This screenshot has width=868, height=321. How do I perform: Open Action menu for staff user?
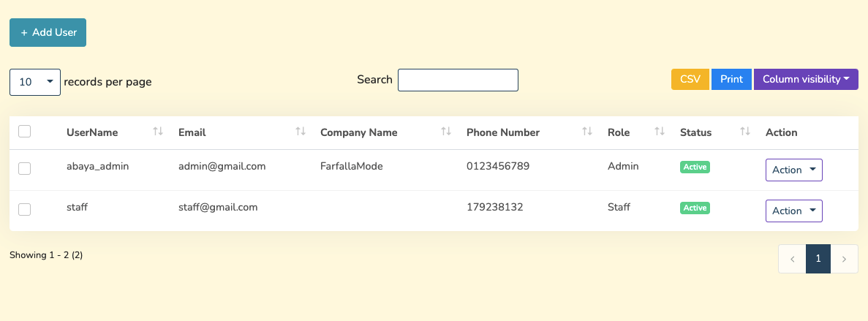coord(793,211)
